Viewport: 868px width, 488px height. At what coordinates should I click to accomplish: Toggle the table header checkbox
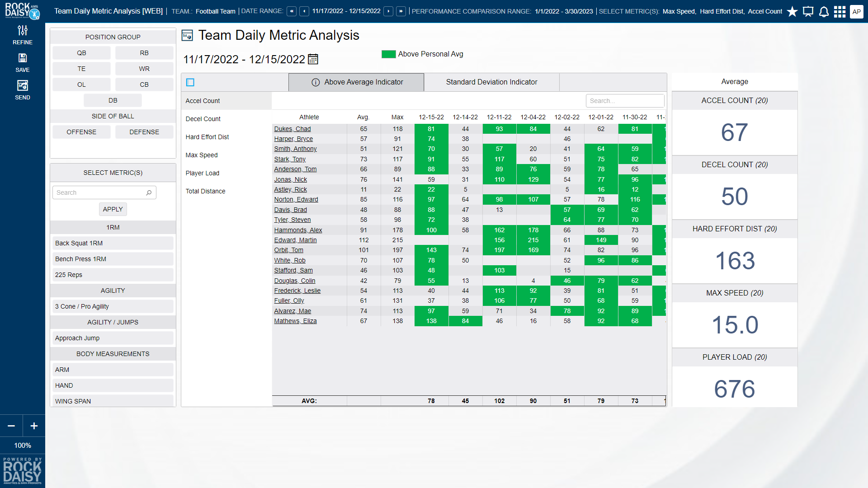190,82
